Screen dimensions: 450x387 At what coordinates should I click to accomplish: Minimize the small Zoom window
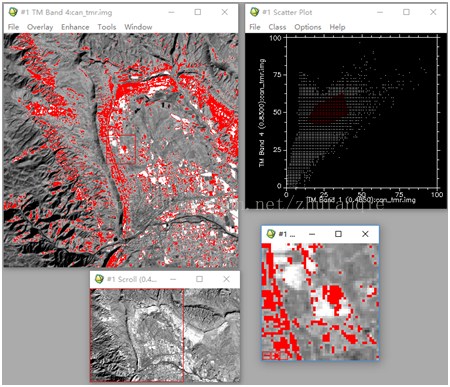312,234
